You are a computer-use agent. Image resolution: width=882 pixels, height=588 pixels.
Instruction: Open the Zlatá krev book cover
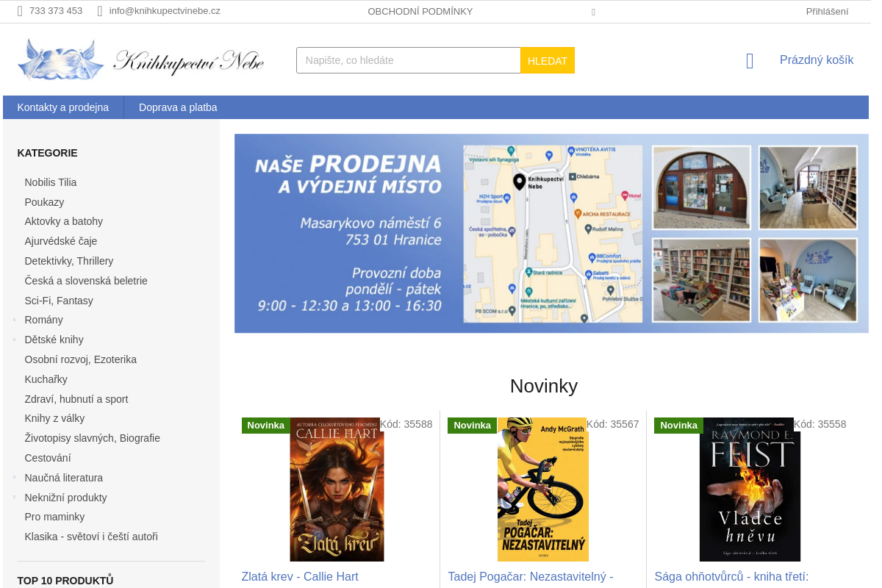pos(337,490)
